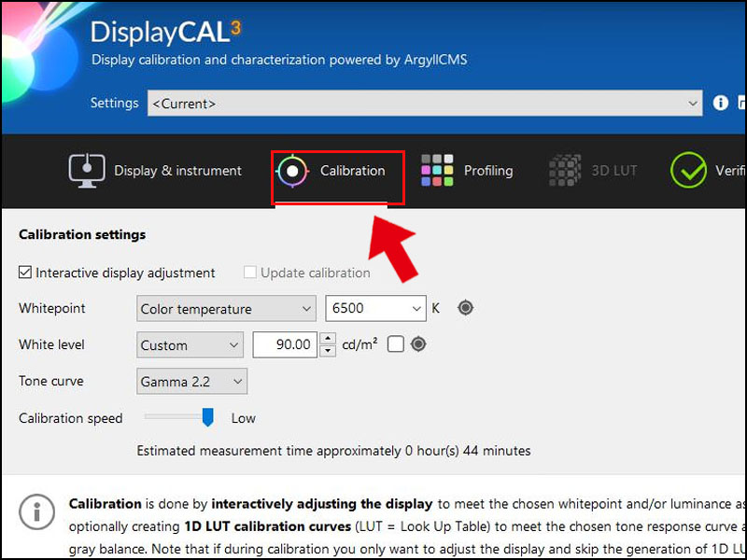Switch to the Calibration tab
This screenshot has width=747, height=560.
(331, 171)
